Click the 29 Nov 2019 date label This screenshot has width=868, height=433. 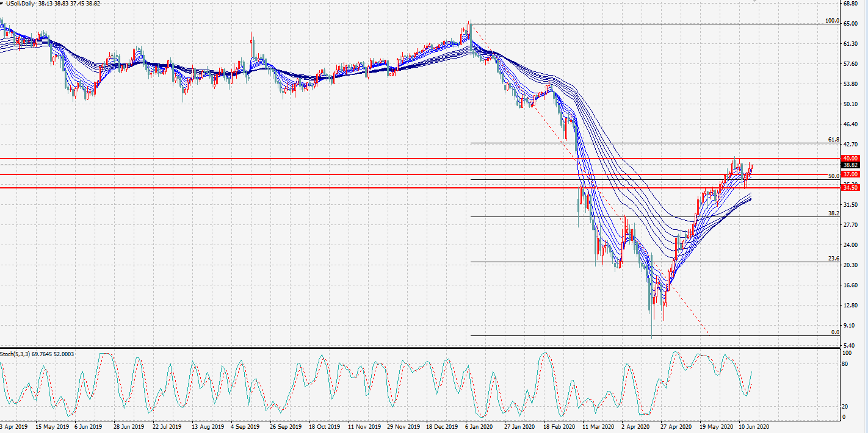(x=404, y=427)
